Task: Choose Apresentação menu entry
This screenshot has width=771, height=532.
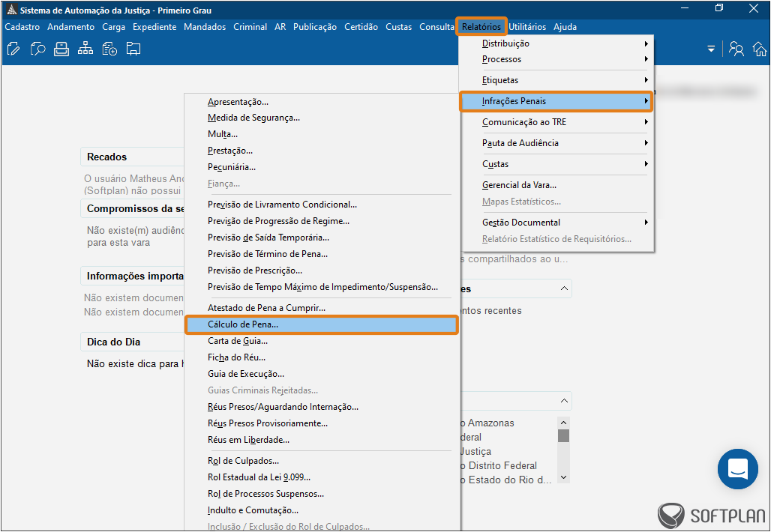Action: [x=322, y=102]
